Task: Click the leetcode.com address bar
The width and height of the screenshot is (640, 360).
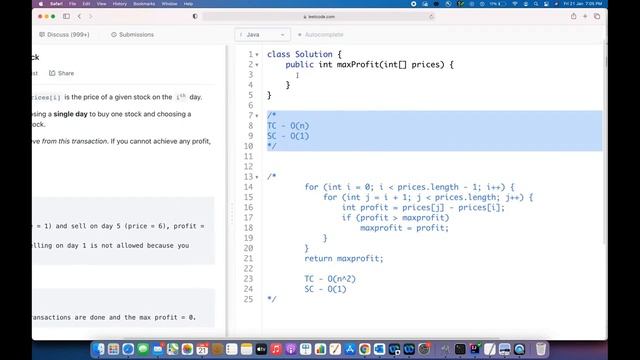Action: pyautogui.click(x=318, y=17)
